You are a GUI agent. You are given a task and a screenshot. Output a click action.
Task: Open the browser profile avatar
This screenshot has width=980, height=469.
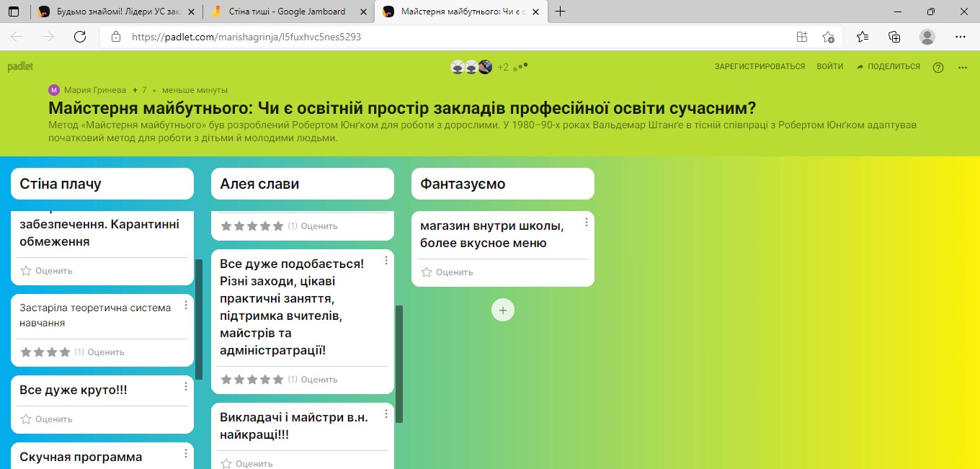(x=927, y=37)
